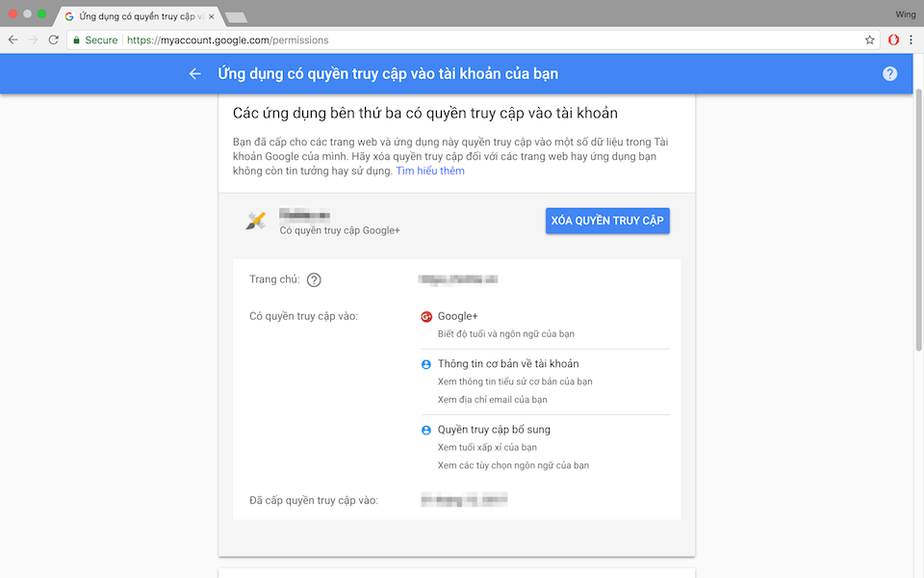Open the help question mark in the blue header

pos(889,74)
